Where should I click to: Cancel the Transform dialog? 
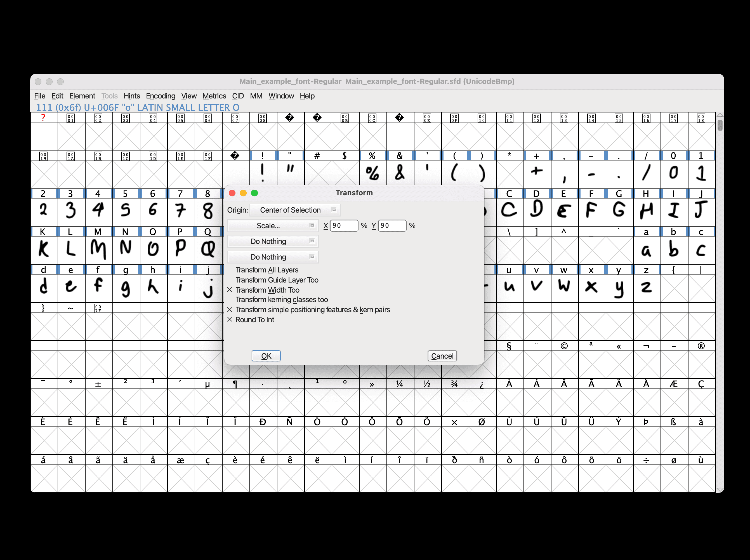point(442,356)
